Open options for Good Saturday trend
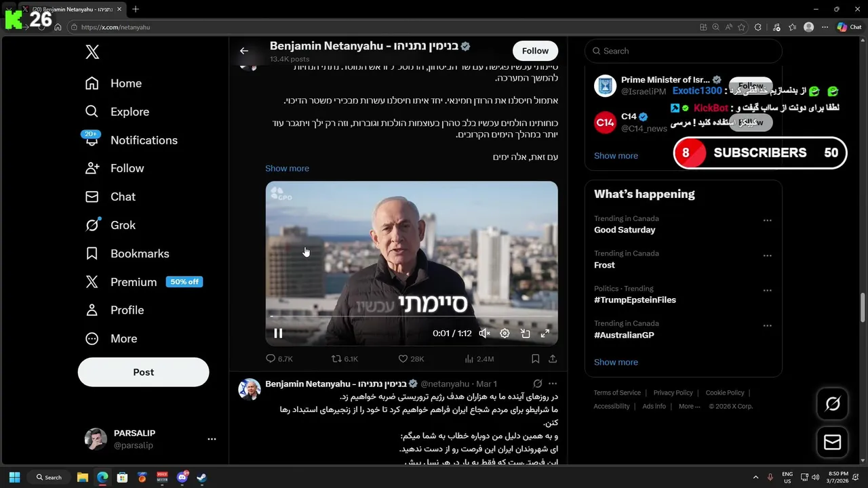868x488 pixels. [768, 221]
